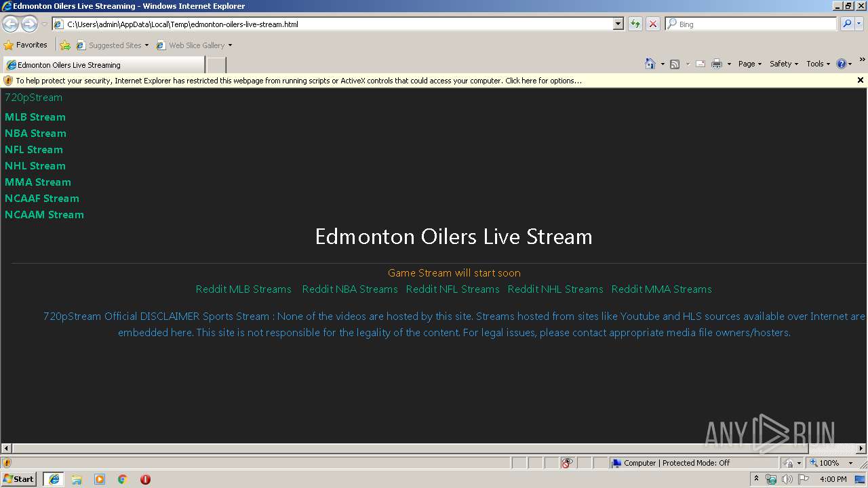Click the search magnifier button
Image resolution: width=868 pixels, height=488 pixels.
pyautogui.click(x=846, y=24)
